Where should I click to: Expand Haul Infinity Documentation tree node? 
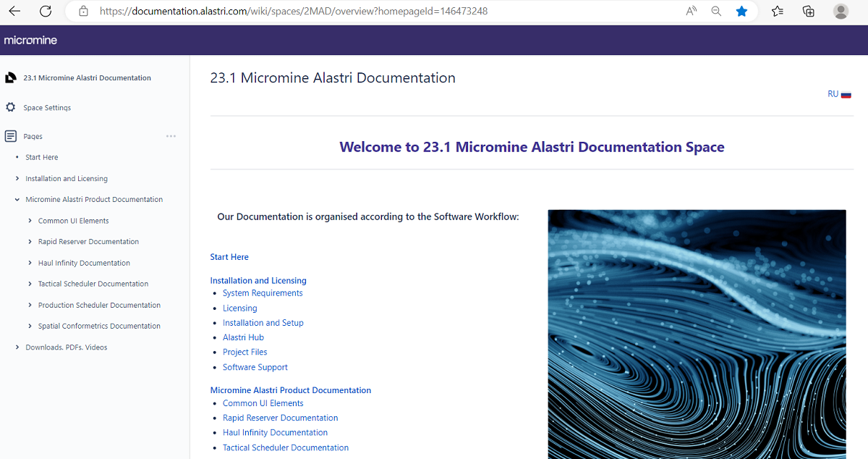tap(30, 263)
